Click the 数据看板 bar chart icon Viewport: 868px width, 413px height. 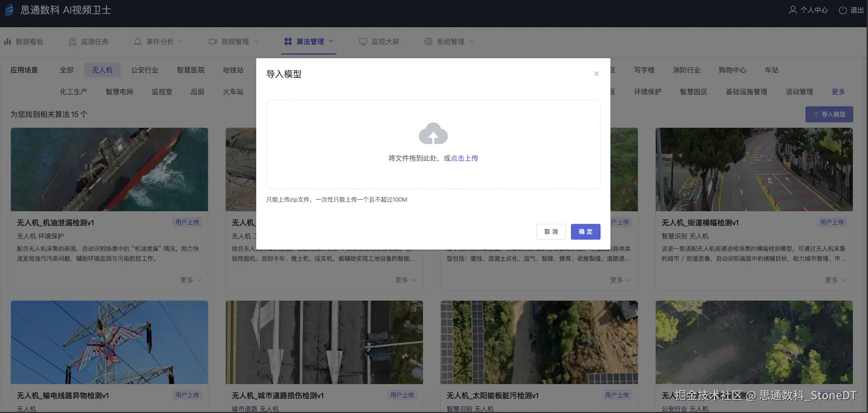pos(8,42)
